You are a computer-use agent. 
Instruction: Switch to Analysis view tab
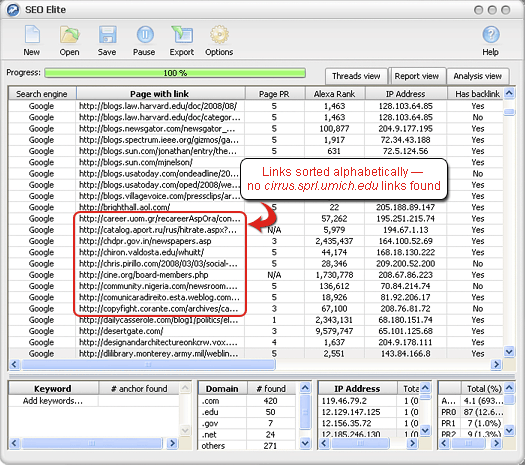tap(477, 76)
